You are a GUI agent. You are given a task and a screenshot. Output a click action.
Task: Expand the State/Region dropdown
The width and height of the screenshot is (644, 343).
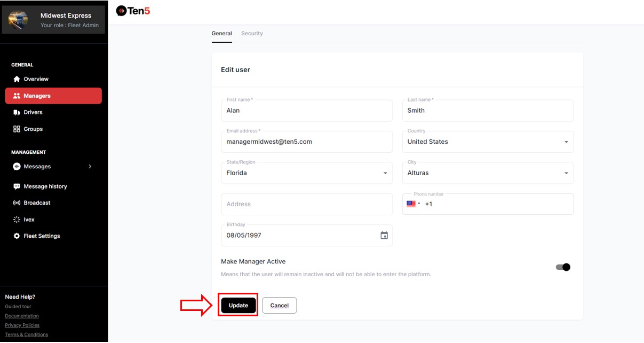pos(385,173)
